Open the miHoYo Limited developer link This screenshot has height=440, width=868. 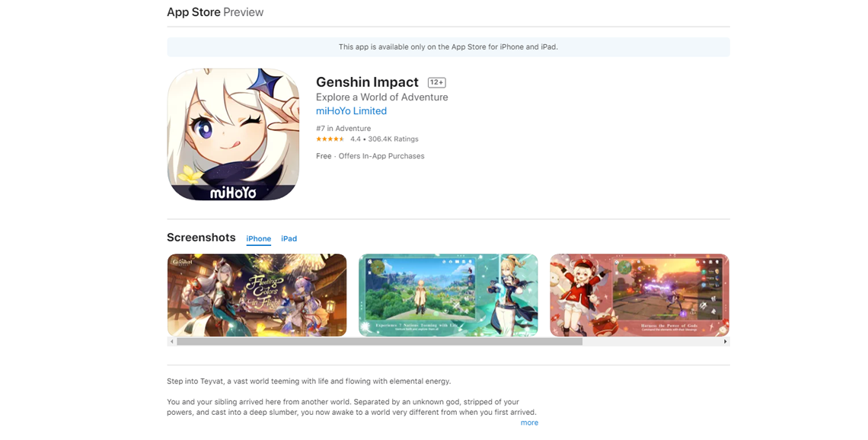click(x=352, y=110)
